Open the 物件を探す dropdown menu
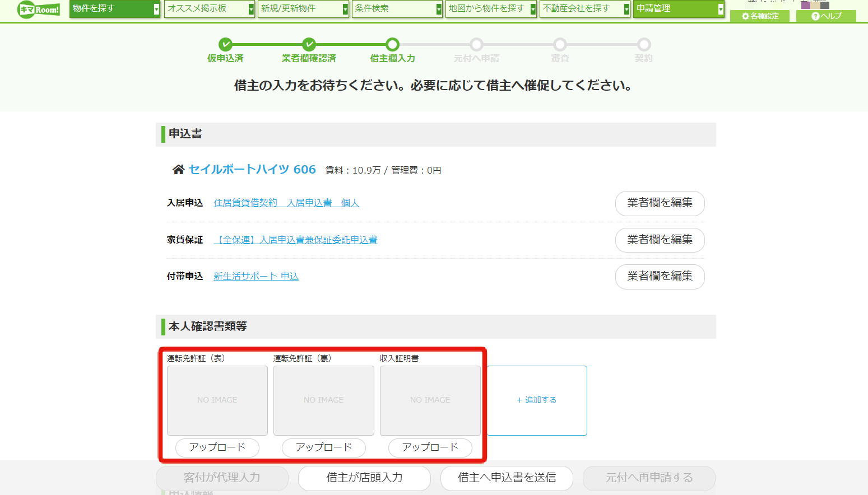 click(115, 8)
